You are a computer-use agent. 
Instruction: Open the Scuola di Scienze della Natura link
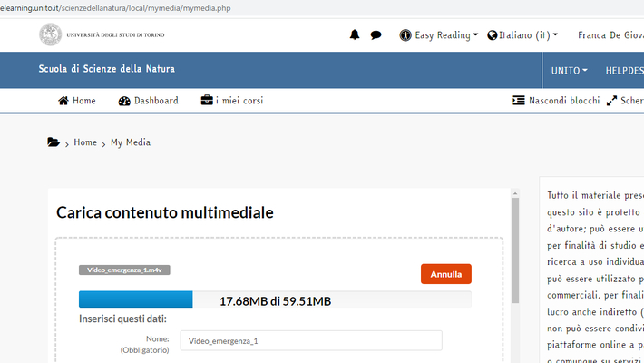pyautogui.click(x=106, y=69)
